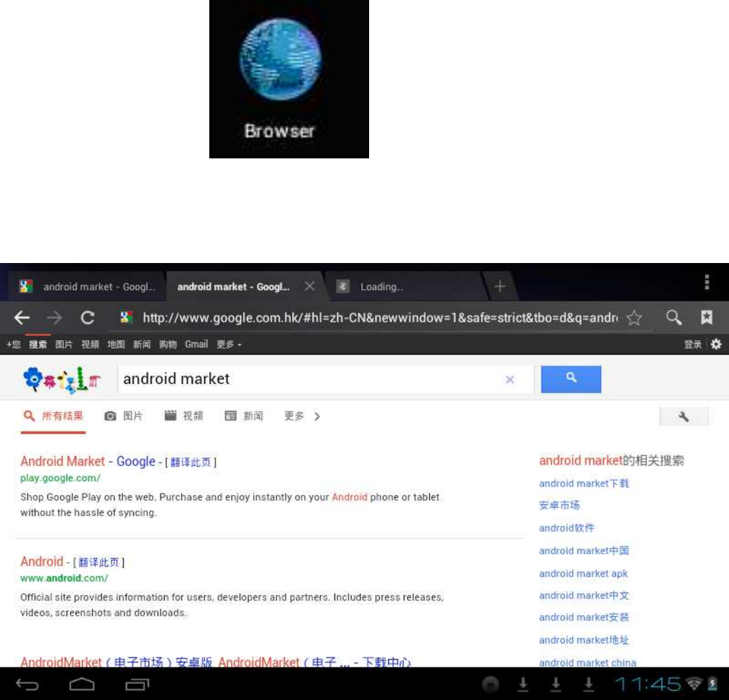This screenshot has width=729, height=700.
Task: Select related search android market地址
Action: 584,640
